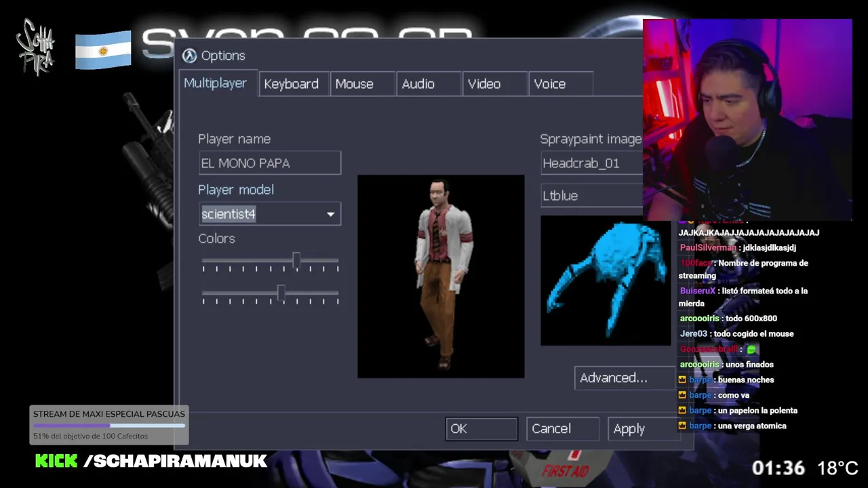Click the Argentina flag icon overlay
This screenshot has width=868, height=488.
point(103,50)
